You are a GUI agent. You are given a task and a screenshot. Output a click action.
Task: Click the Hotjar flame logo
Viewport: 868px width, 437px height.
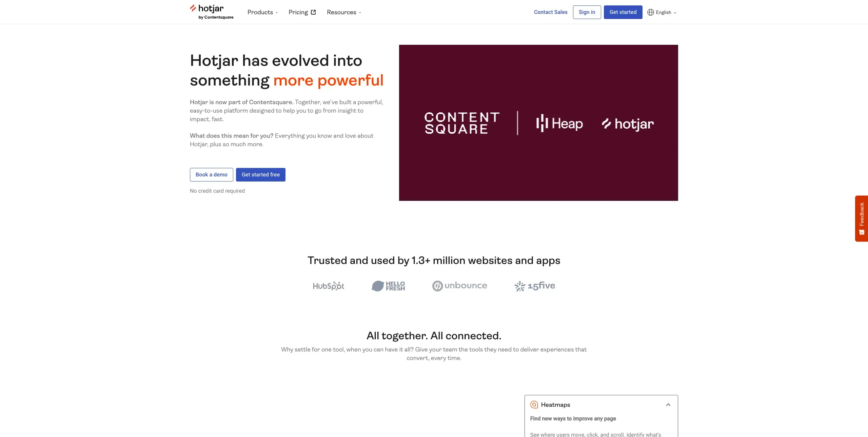coord(193,8)
